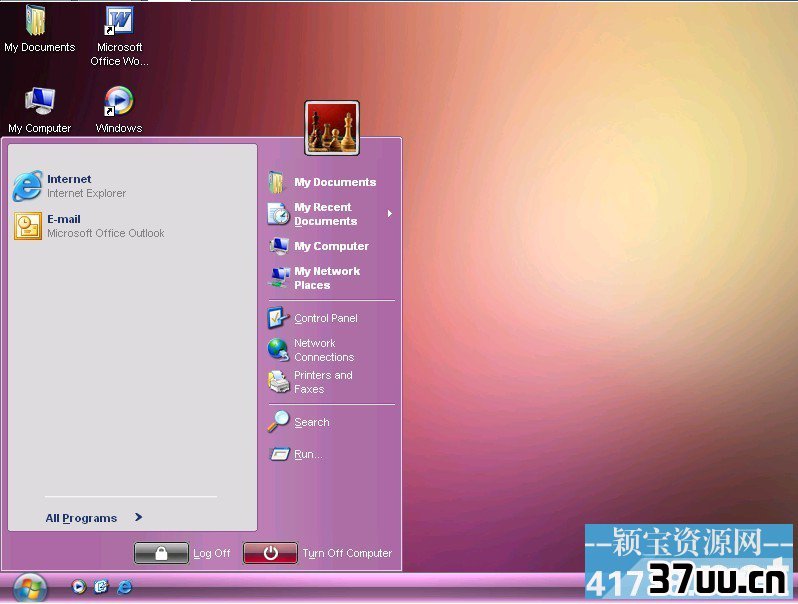This screenshot has width=798, height=604.
Task: Click the chess user account picture
Action: 332,128
